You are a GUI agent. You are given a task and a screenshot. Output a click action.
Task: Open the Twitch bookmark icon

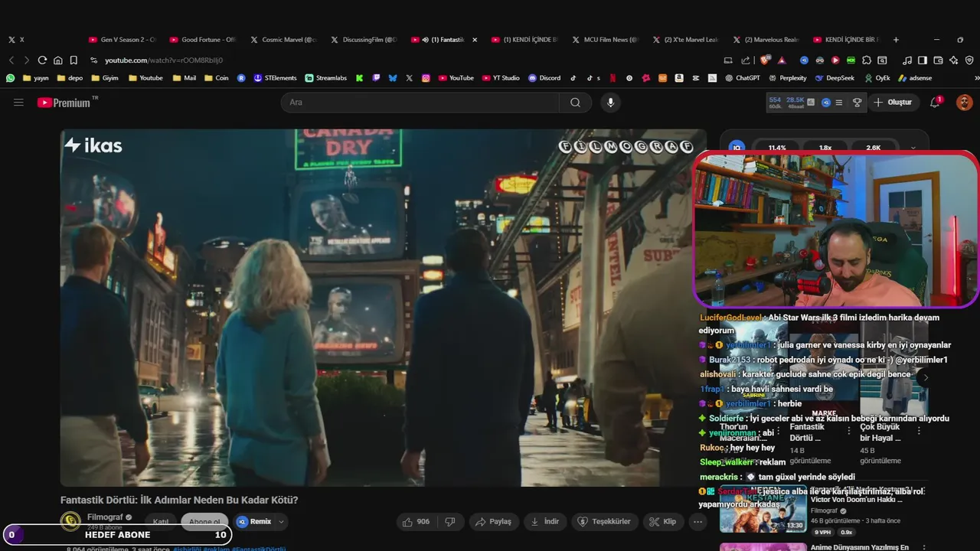pyautogui.click(x=376, y=77)
